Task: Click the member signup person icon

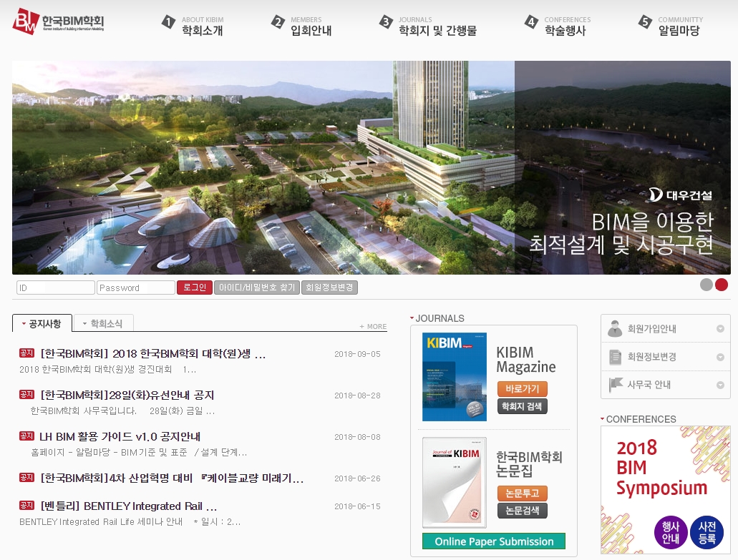Action: click(x=615, y=328)
